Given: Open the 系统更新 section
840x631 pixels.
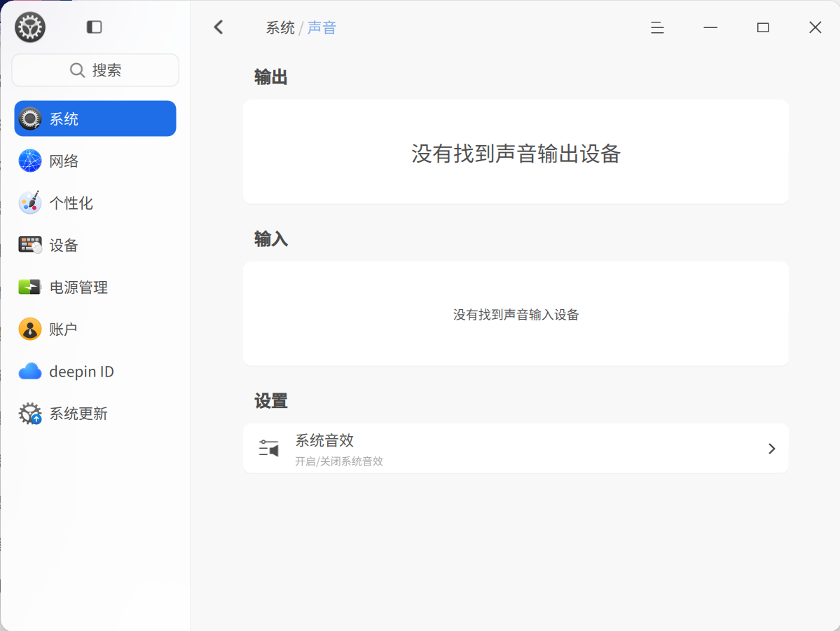Looking at the screenshot, I should pyautogui.click(x=95, y=414).
